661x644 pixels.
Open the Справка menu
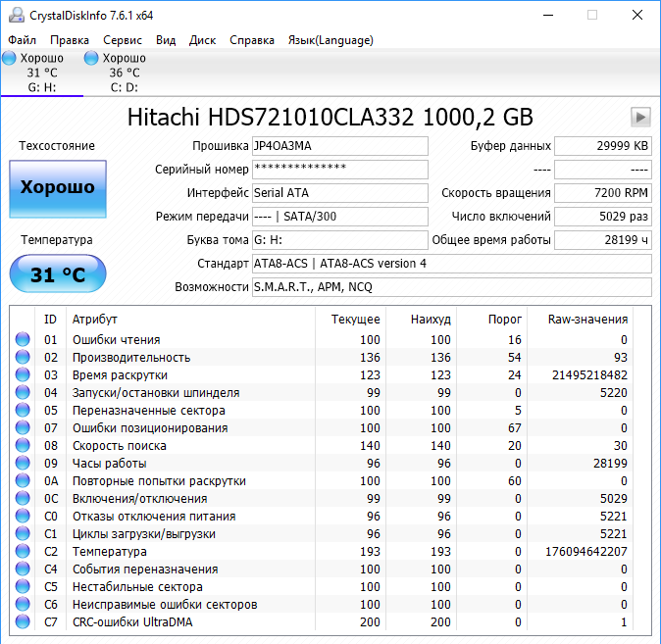click(252, 40)
